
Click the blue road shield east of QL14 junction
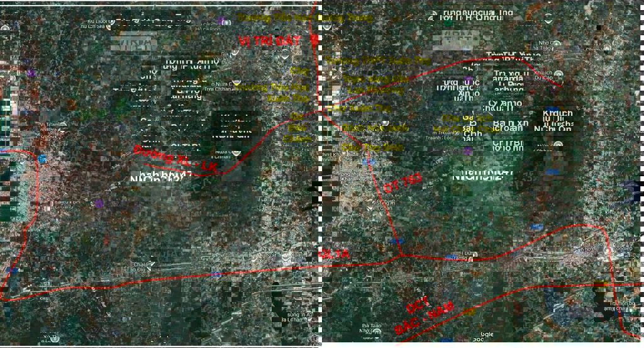(x=451, y=257)
